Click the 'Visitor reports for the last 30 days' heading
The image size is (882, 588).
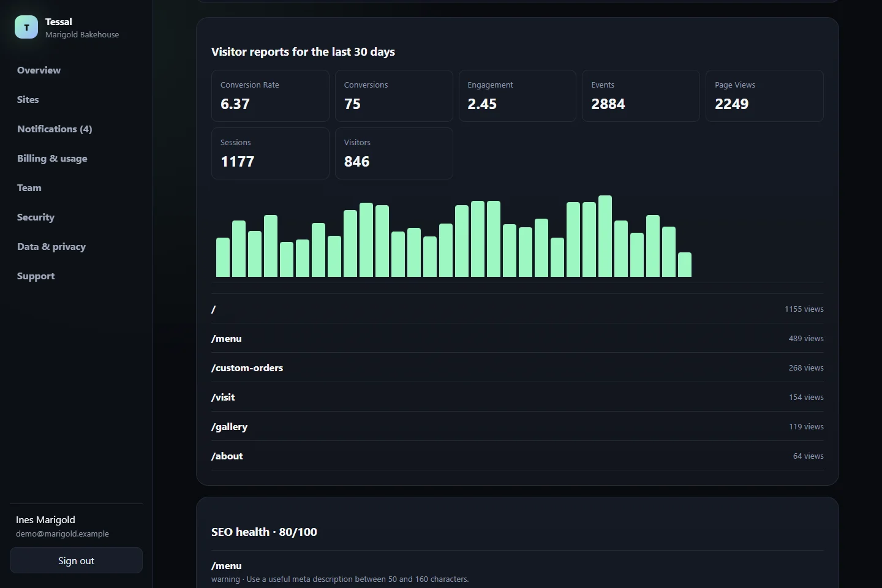[303, 52]
